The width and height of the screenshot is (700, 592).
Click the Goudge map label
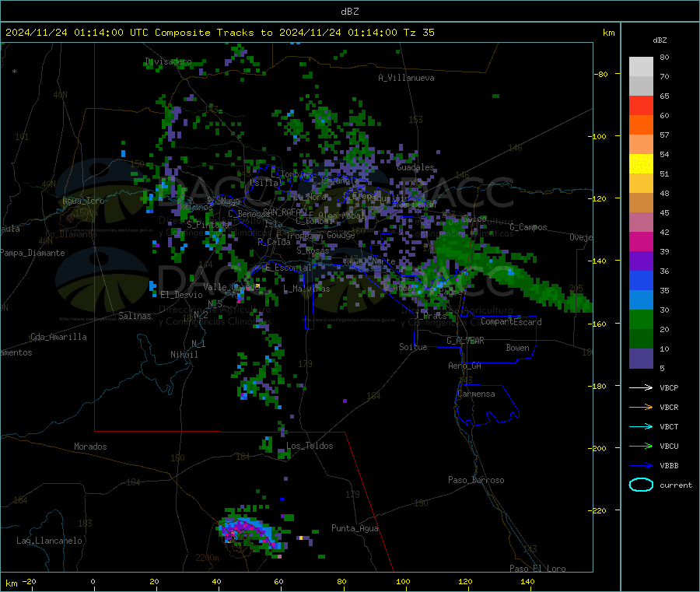click(341, 235)
